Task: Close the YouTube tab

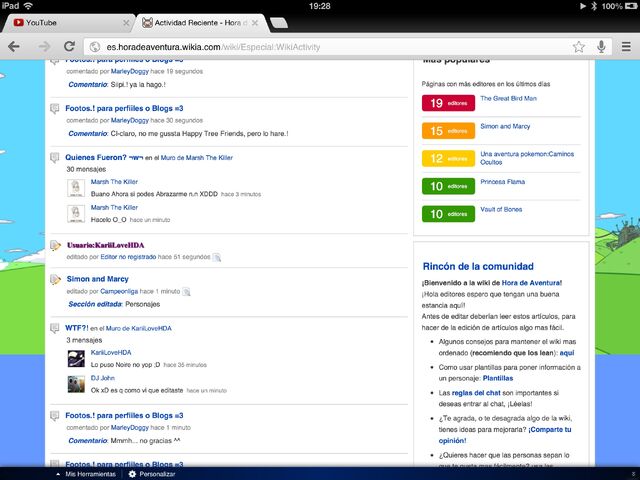Action: pyautogui.click(x=126, y=23)
